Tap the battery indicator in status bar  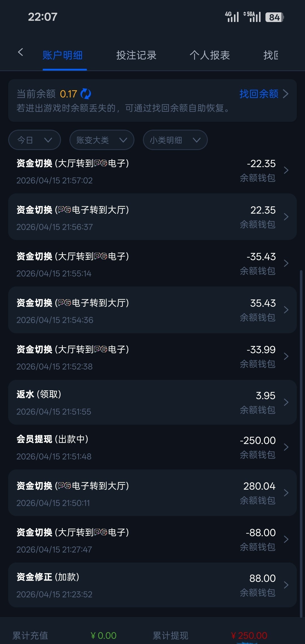(x=274, y=17)
